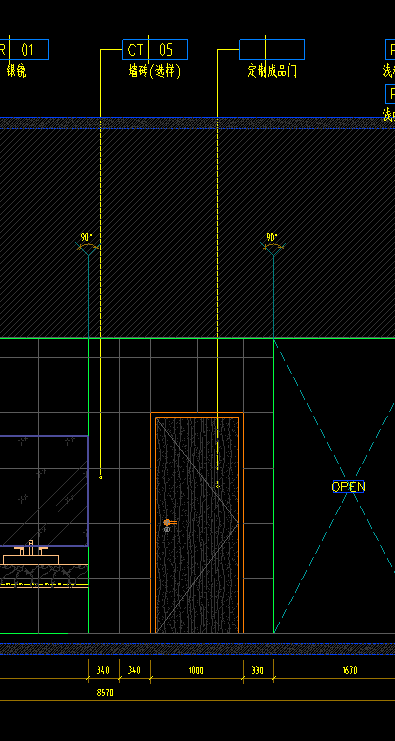
Task: Pick the 90° angle marker beside the OPEN area
Action: (x=272, y=243)
